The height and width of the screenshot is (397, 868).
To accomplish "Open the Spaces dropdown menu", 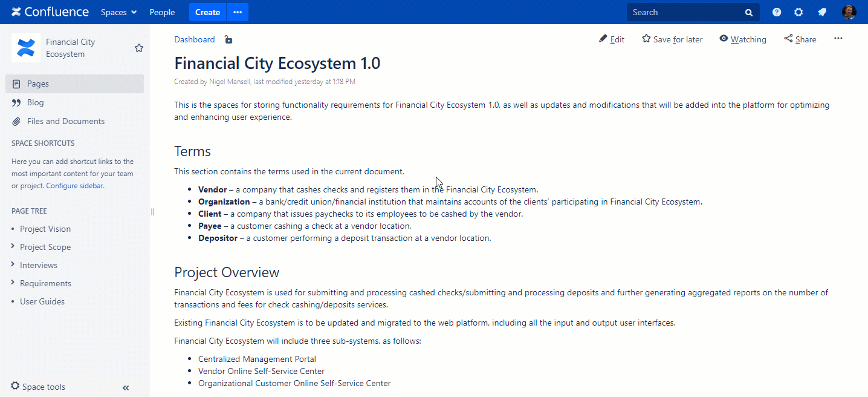I will [118, 12].
